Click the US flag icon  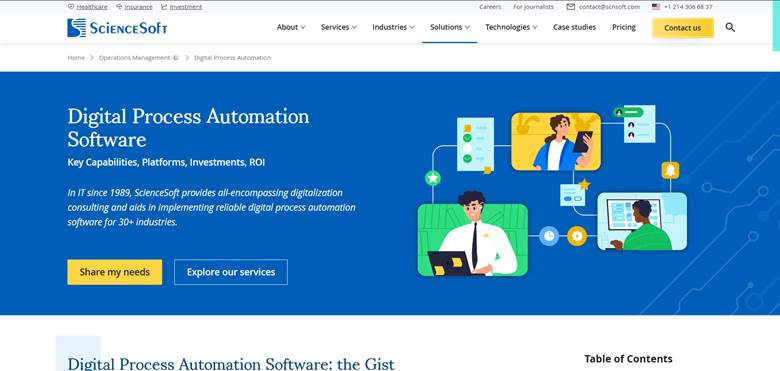click(x=656, y=7)
